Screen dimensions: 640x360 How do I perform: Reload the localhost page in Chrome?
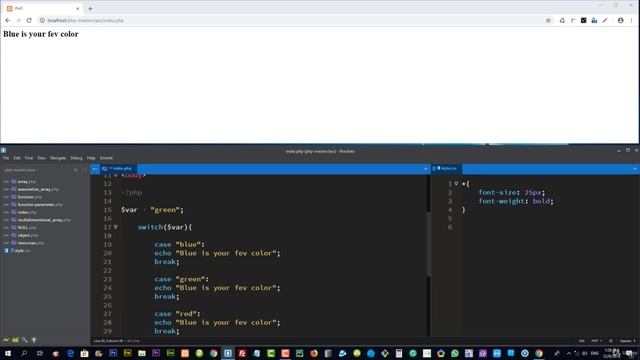click(x=29, y=20)
